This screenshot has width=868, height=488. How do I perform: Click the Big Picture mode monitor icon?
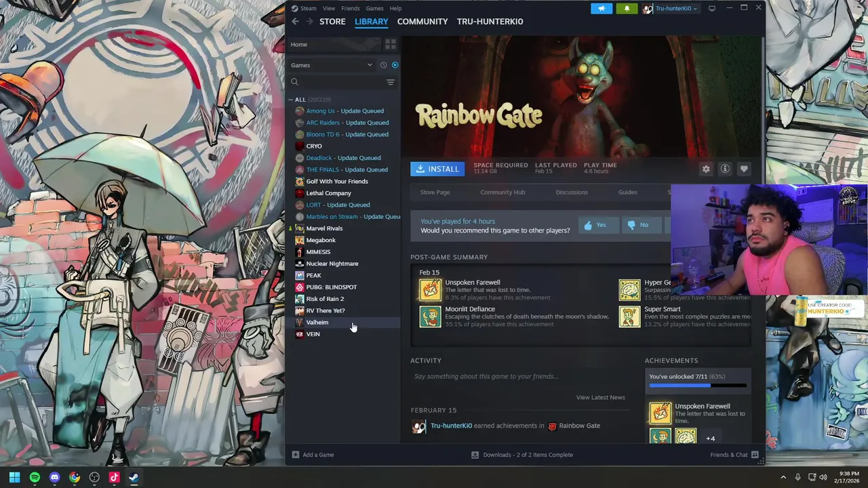712,8
